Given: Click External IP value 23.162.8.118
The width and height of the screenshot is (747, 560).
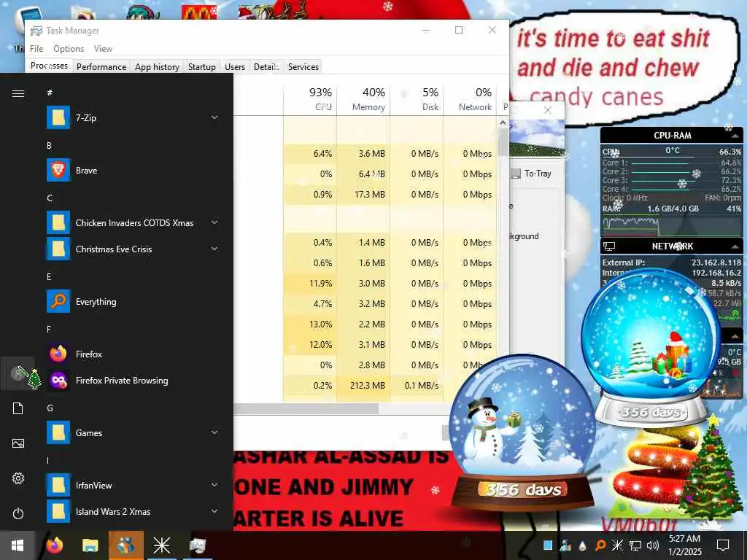Looking at the screenshot, I should (716, 262).
